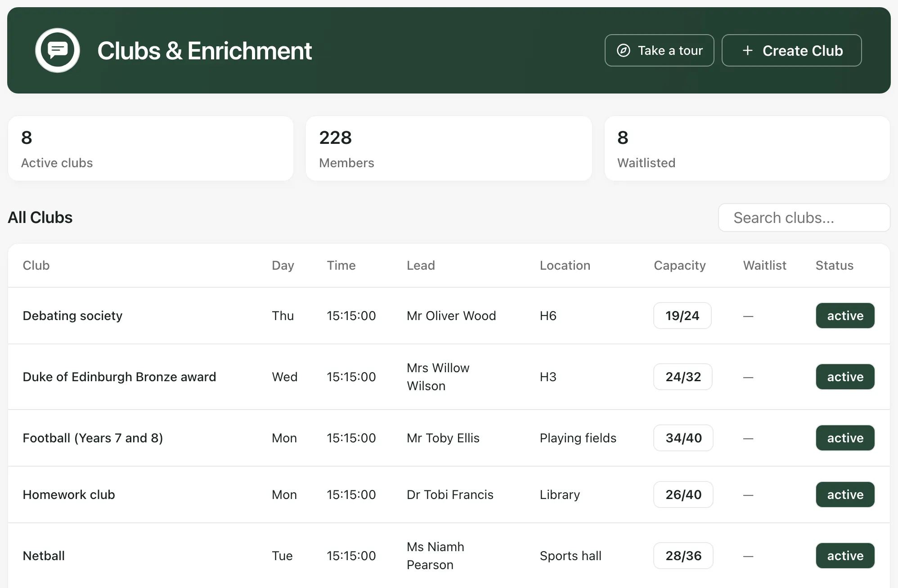The width and height of the screenshot is (898, 588).
Task: Click the Time column header
Action: [341, 265]
